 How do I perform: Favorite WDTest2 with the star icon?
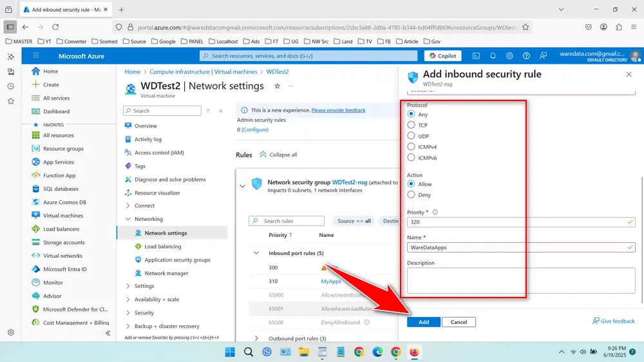coord(277,86)
